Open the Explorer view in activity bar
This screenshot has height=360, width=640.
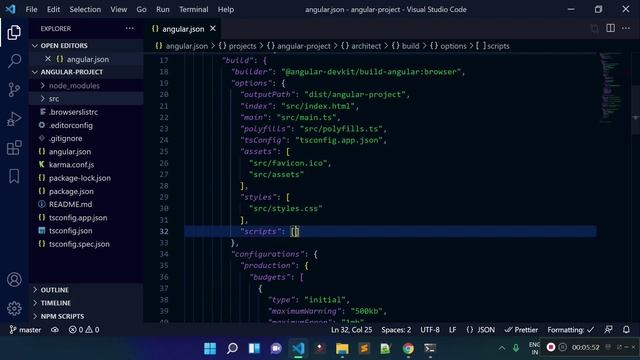click(14, 32)
